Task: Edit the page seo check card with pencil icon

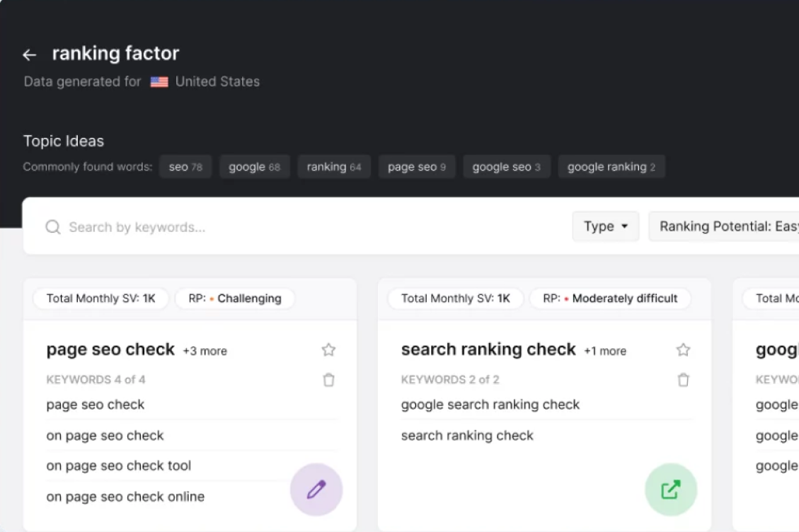Action: [316, 489]
